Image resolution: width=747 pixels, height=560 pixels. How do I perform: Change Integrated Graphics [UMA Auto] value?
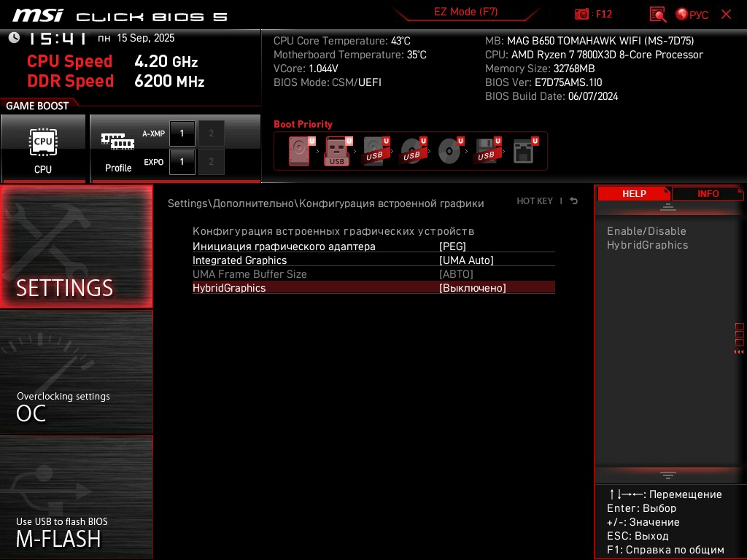(466, 260)
